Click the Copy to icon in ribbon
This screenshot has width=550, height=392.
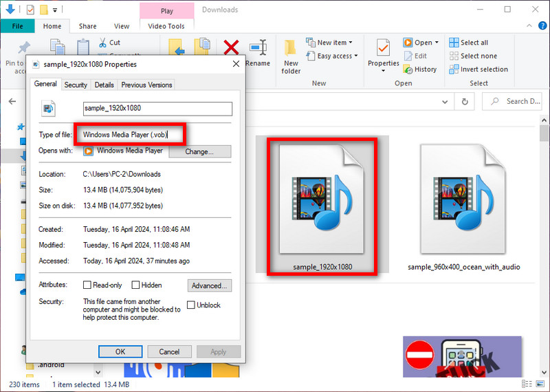202,46
